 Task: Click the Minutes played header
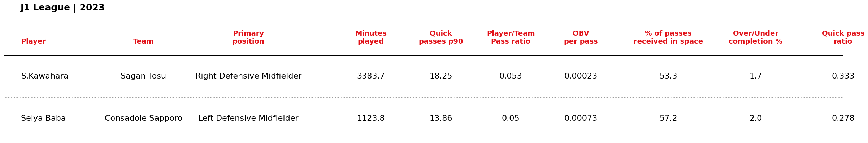click(x=371, y=37)
